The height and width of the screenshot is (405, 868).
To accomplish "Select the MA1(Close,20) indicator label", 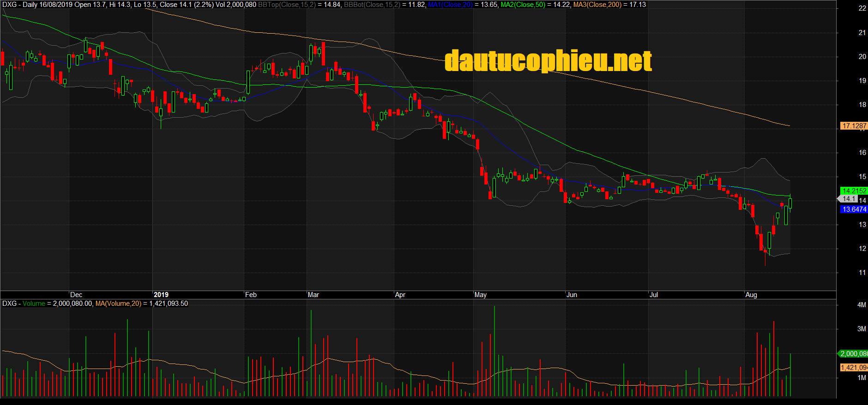I will pyautogui.click(x=450, y=5).
